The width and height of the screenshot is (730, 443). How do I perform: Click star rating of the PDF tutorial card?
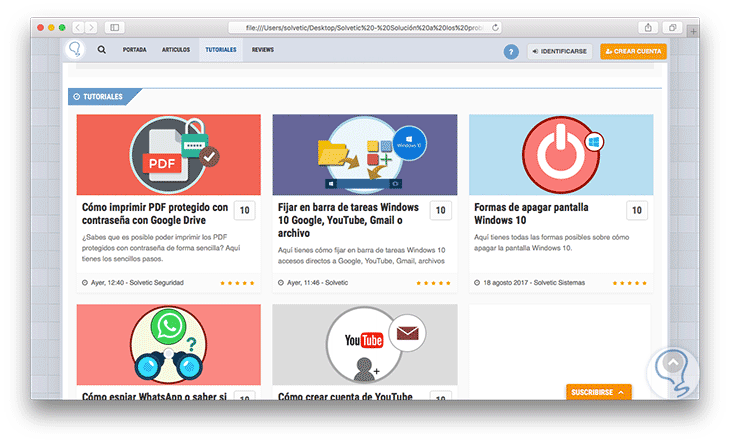(x=237, y=283)
